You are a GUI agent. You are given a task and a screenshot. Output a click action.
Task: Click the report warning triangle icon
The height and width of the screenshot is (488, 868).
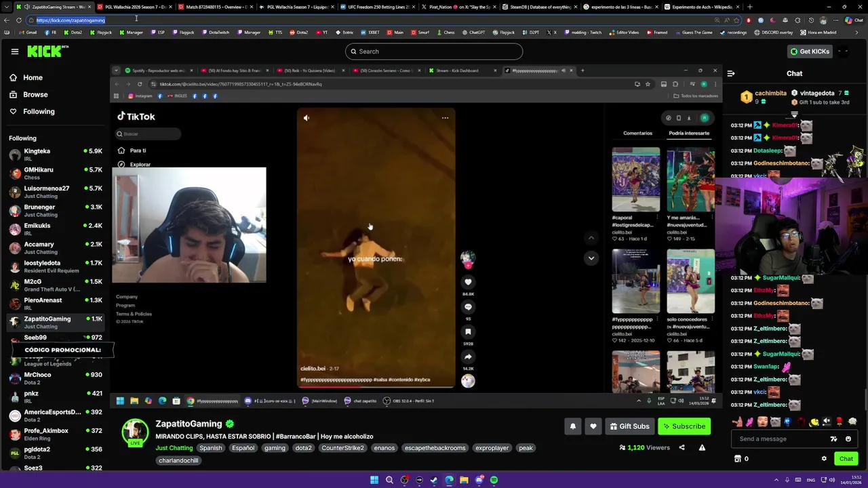coord(702,447)
